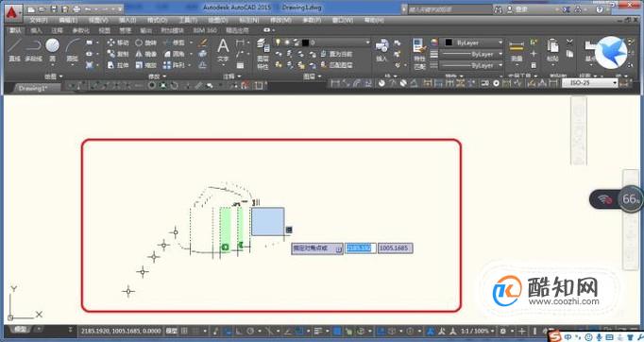Click the Fillet (圆角) tool
Viewport: 644px width, 342px height.
pyautogui.click(x=174, y=54)
